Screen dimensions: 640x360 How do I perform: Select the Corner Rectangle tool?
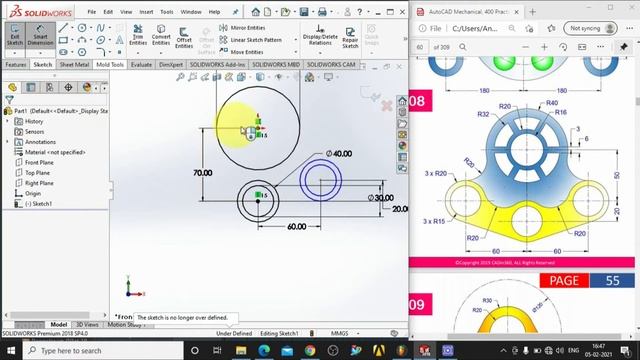(x=63, y=40)
